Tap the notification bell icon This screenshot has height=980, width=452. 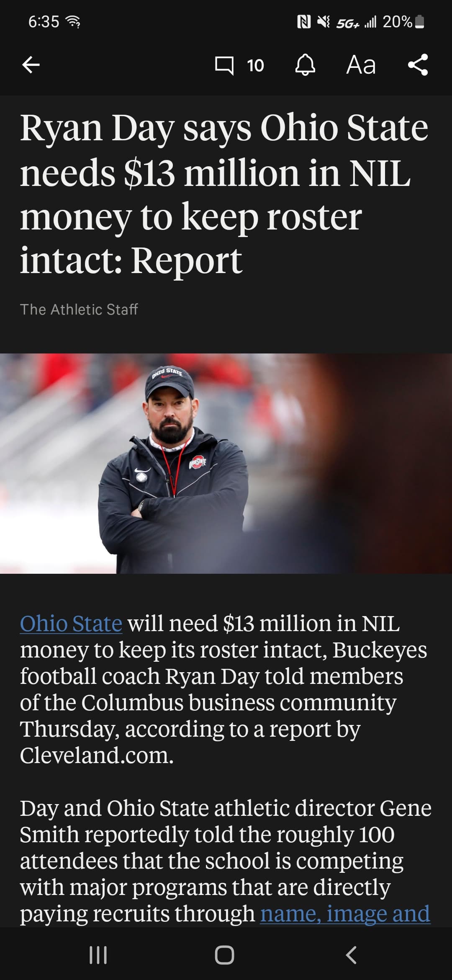tap(305, 65)
